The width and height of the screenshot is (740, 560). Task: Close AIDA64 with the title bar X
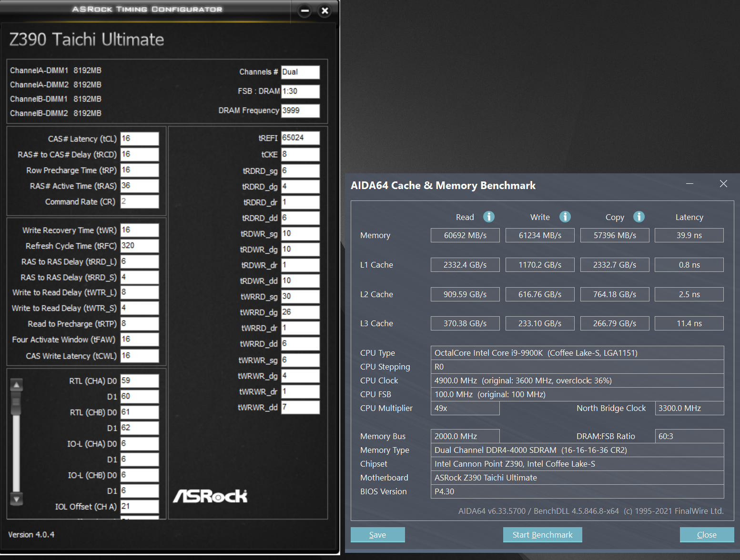(723, 184)
